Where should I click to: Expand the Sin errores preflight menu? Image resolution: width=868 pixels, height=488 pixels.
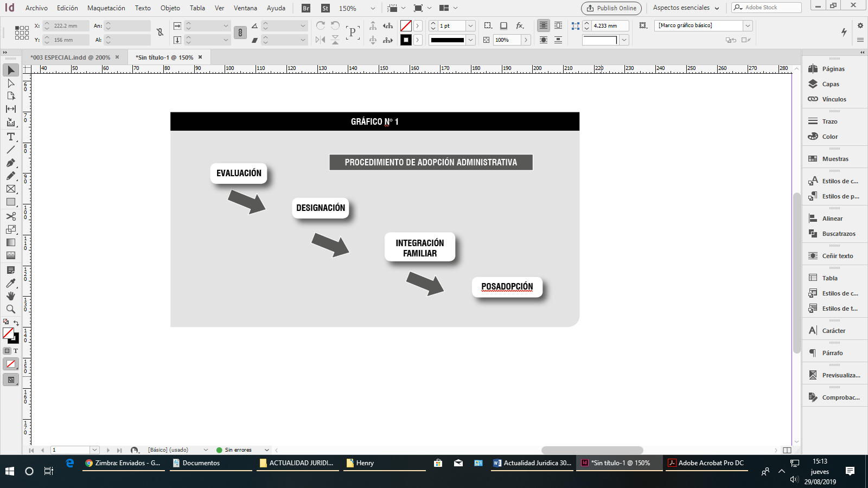click(x=266, y=450)
